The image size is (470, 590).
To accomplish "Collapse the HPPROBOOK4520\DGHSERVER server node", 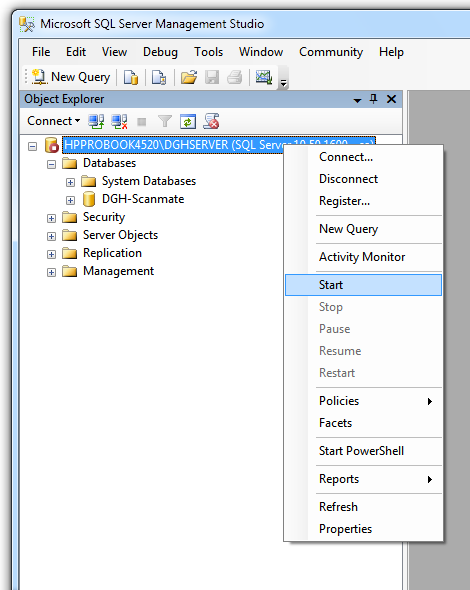I will tap(33, 146).
